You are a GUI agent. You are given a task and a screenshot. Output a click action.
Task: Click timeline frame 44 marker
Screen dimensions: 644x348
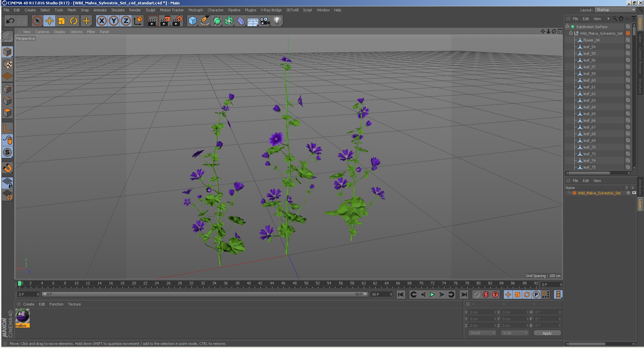tap(272, 284)
